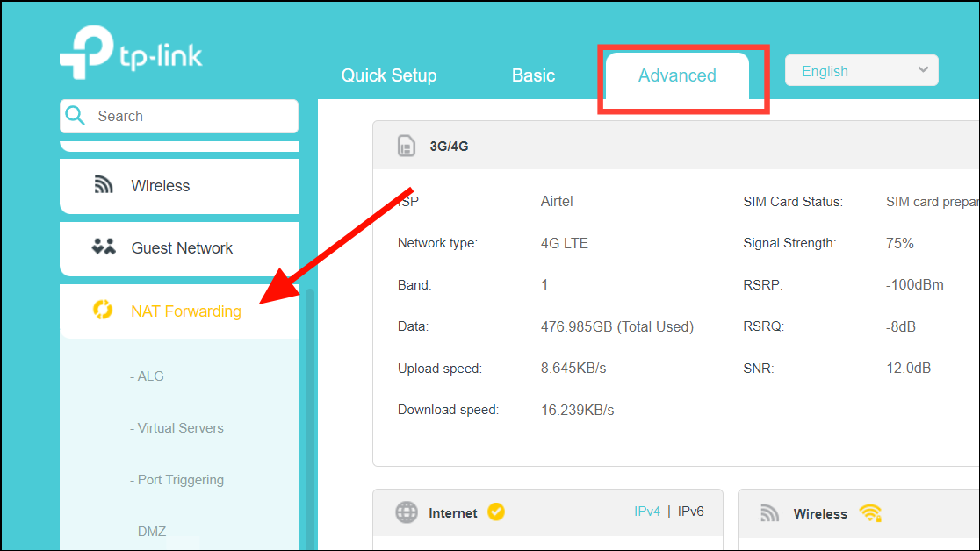Open the English language dropdown
This screenshot has height=551, width=980.
point(861,70)
